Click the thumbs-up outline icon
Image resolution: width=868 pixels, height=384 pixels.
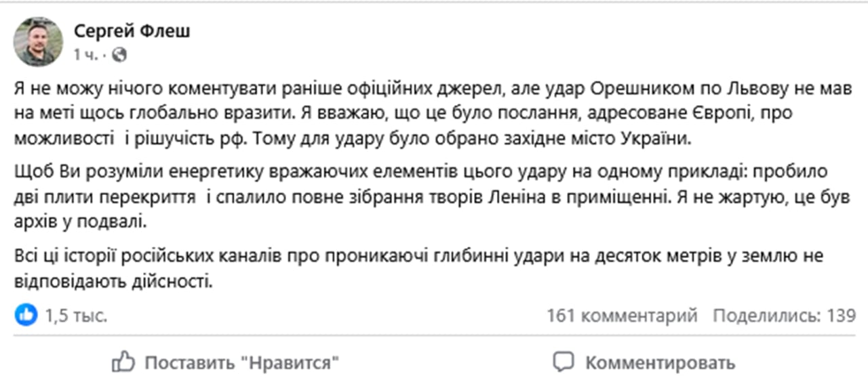coord(123,362)
